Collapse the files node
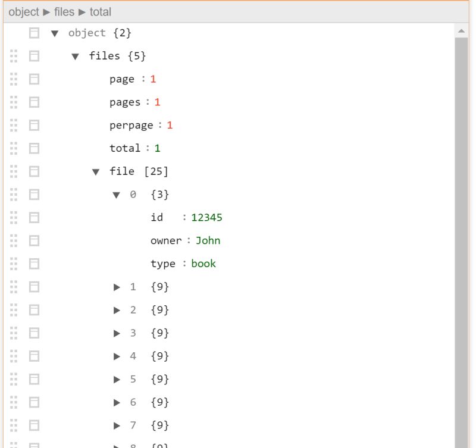This screenshot has width=476, height=448. [x=74, y=55]
